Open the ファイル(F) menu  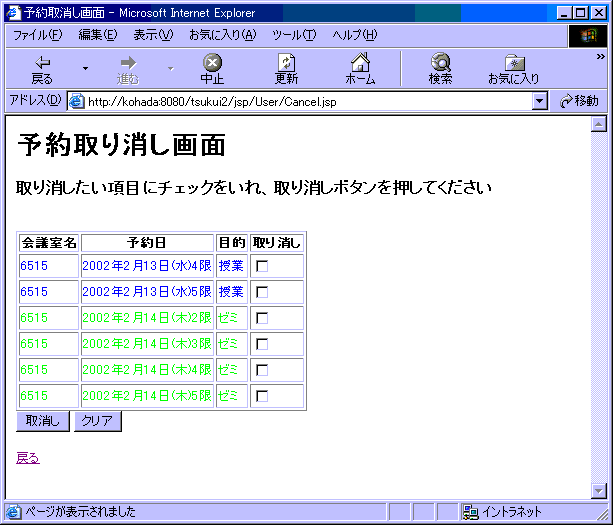37,35
